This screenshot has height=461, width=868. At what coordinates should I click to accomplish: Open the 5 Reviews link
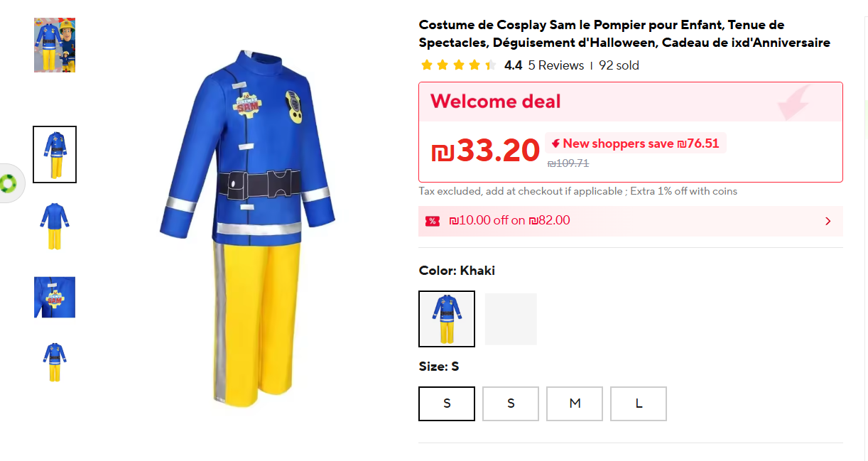point(555,65)
